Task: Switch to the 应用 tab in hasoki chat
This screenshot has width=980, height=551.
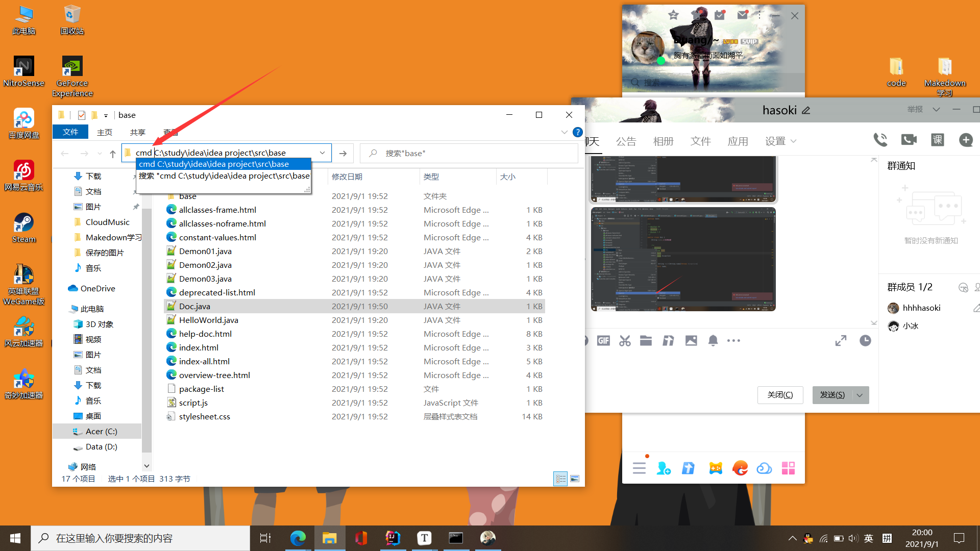Action: [738, 141]
